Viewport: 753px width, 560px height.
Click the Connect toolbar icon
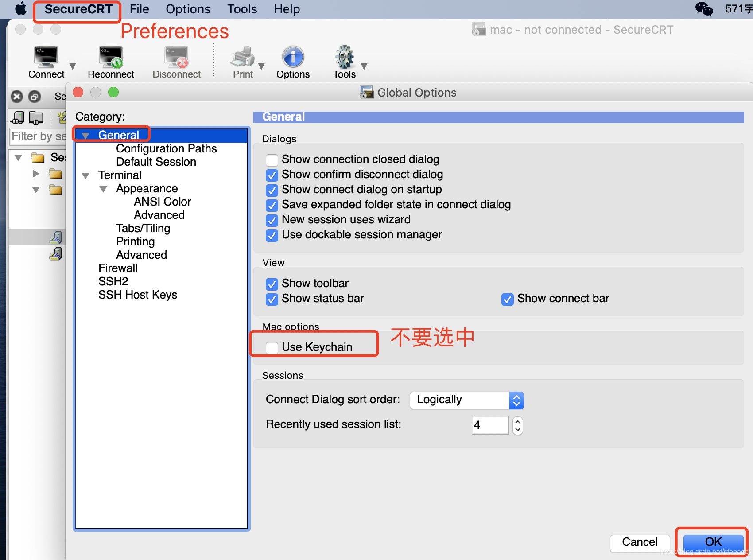coord(46,57)
